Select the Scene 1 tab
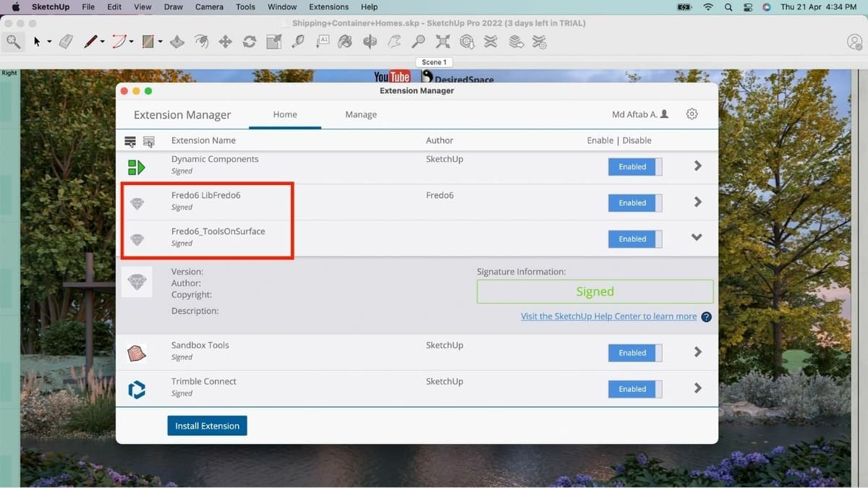Viewport: 868px width, 488px height. click(434, 62)
